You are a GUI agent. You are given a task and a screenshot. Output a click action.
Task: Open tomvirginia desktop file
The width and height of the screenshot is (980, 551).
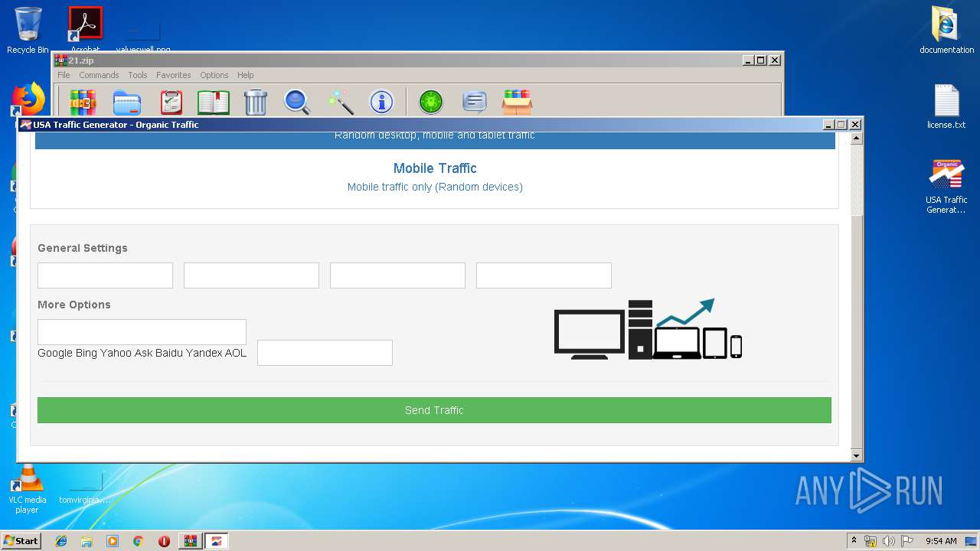tap(85, 490)
